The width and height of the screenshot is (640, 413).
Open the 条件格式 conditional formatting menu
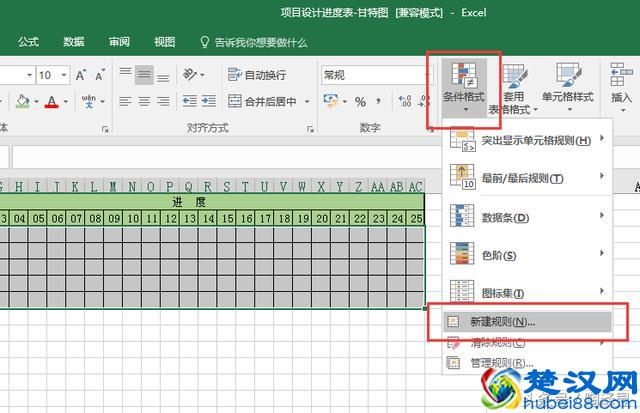pos(464,87)
